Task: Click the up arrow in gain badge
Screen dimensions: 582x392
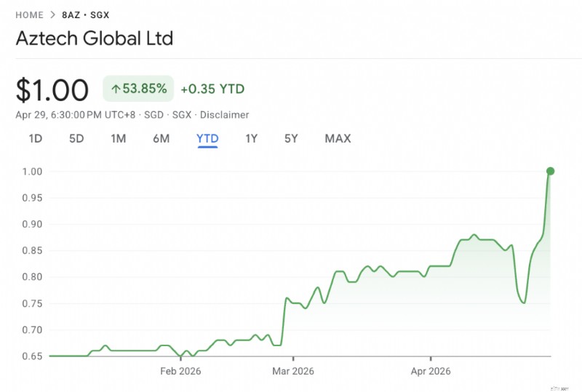Action: click(116, 89)
